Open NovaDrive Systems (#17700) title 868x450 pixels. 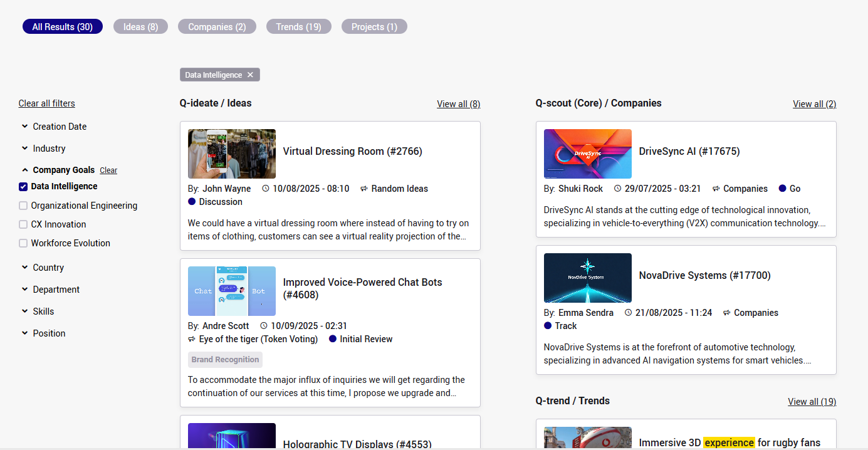(x=705, y=275)
